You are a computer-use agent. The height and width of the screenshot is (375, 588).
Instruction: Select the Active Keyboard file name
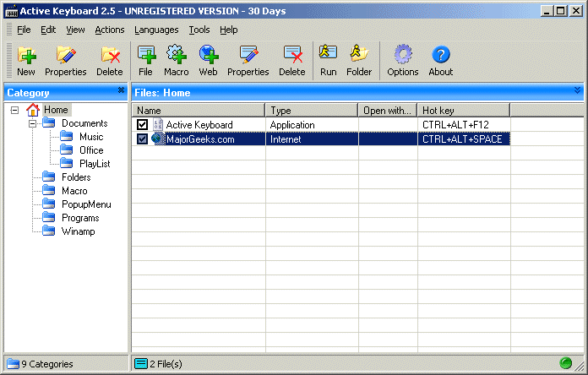pyautogui.click(x=199, y=124)
